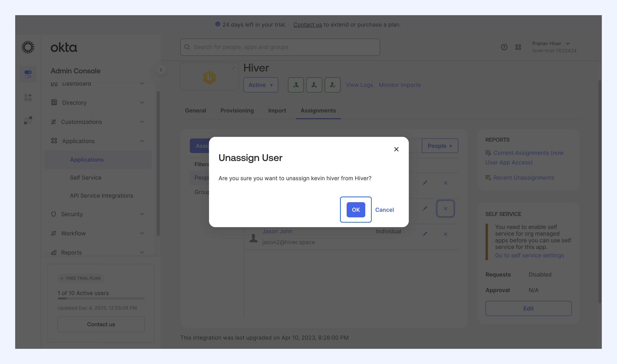Click the Applications four-circles icon in sidebar
The width and height of the screenshot is (617, 364).
point(54,141)
